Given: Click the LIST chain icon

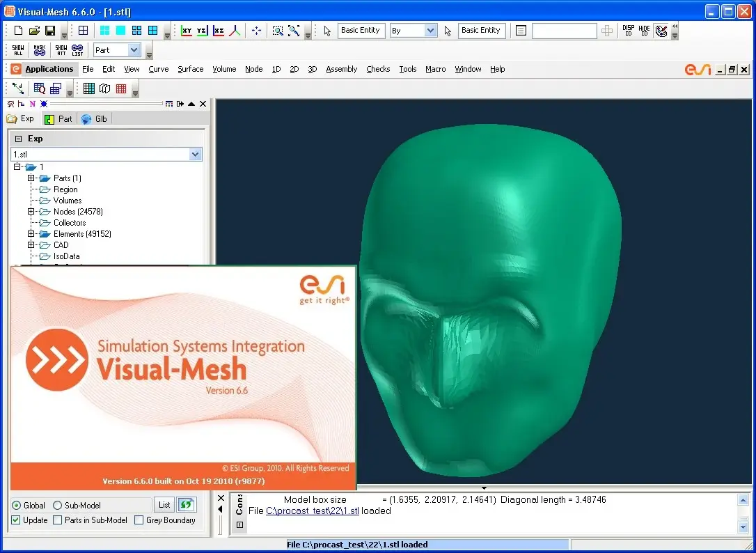Looking at the screenshot, I should coord(77,49).
